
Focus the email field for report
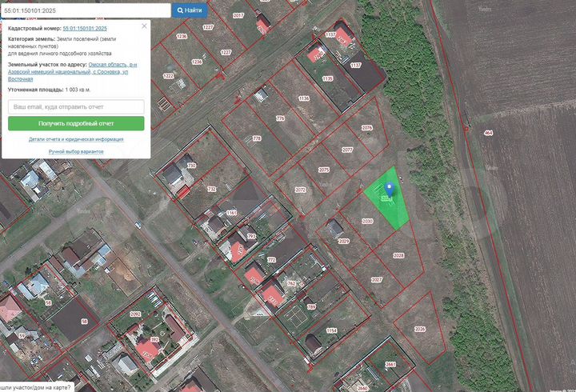(x=76, y=106)
